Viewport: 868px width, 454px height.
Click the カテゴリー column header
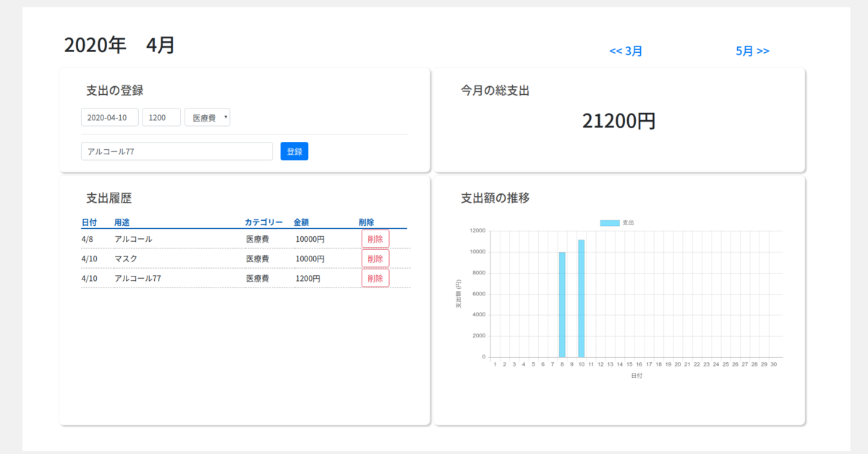click(264, 222)
